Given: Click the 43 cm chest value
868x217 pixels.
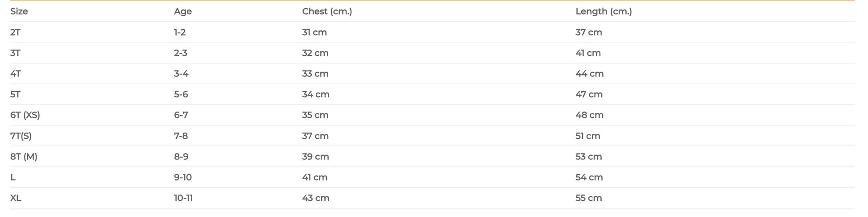Looking at the screenshot, I should (316, 198).
